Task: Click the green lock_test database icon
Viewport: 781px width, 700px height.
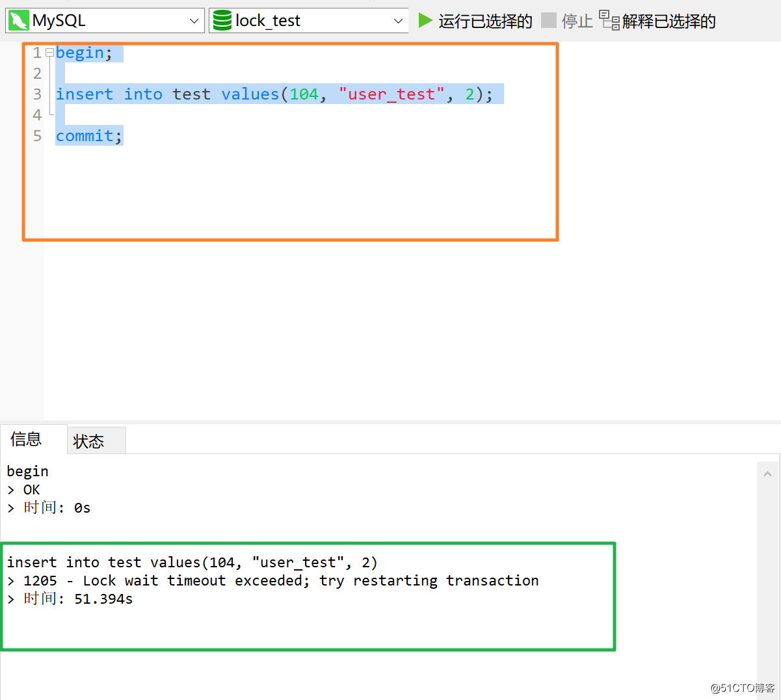Action: [x=222, y=21]
